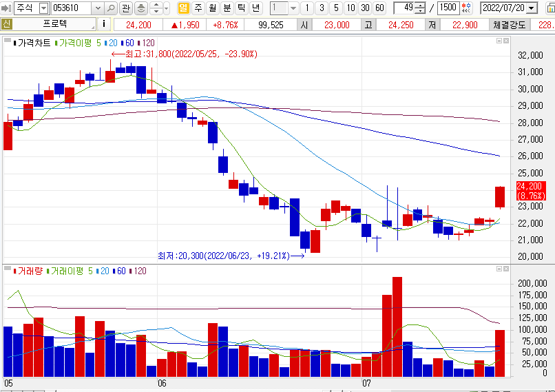
Task: Click the total bar count field 1500
Action: pyautogui.click(x=448, y=8)
